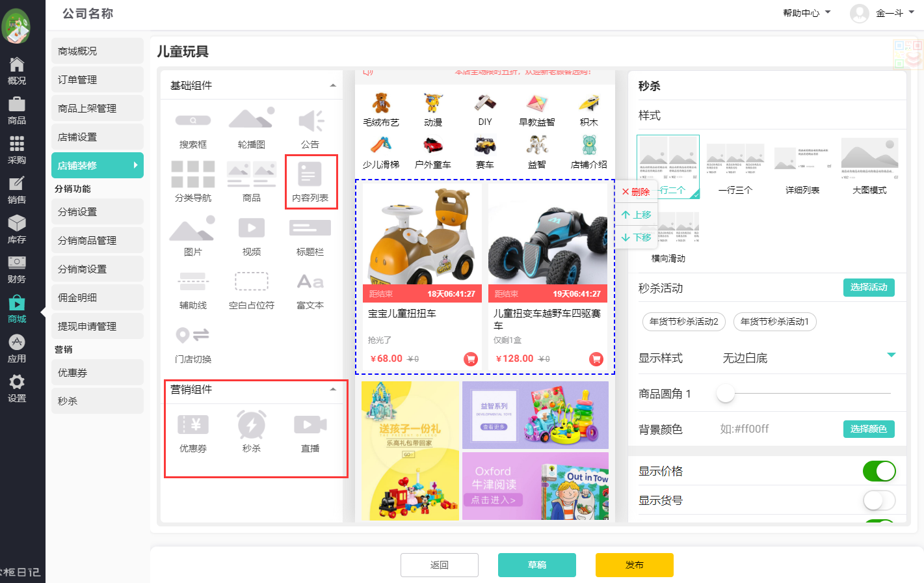This screenshot has width=924, height=583.
Task: Open 订单管理 menu item
Action: click(97, 79)
